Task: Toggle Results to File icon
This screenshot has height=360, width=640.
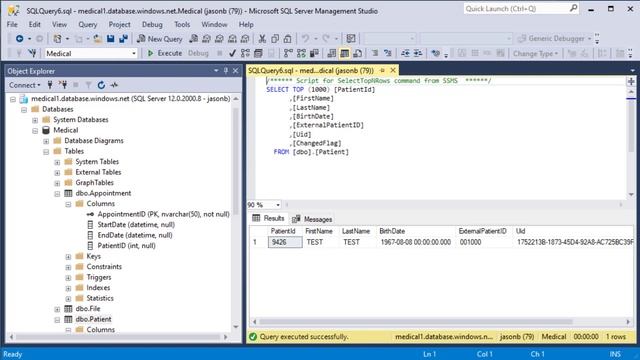Action: click(x=358, y=53)
